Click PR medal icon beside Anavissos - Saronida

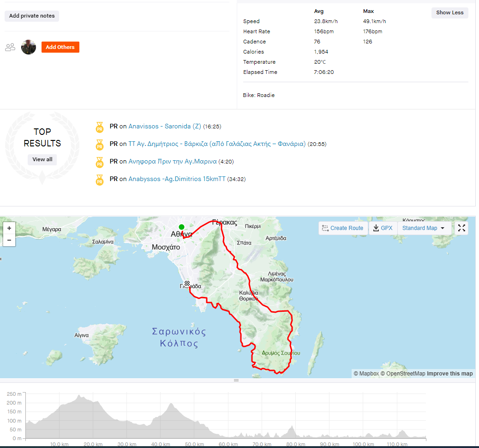[x=100, y=127]
